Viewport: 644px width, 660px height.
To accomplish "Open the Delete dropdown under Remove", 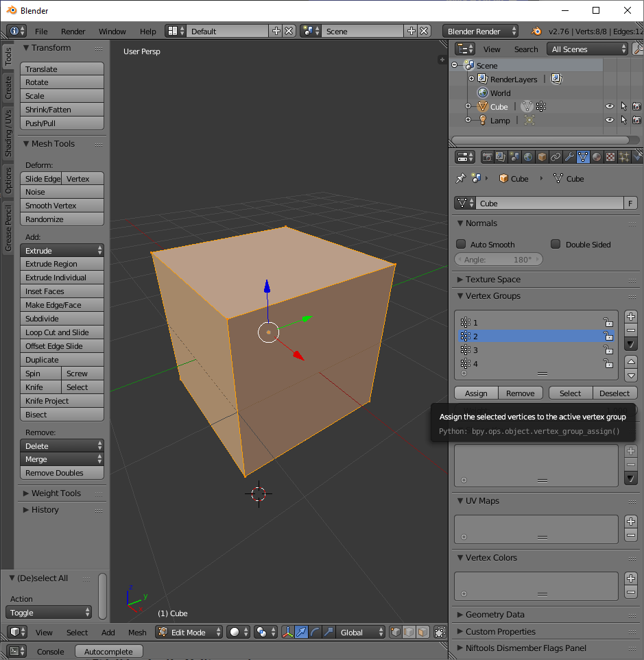I will click(x=62, y=445).
